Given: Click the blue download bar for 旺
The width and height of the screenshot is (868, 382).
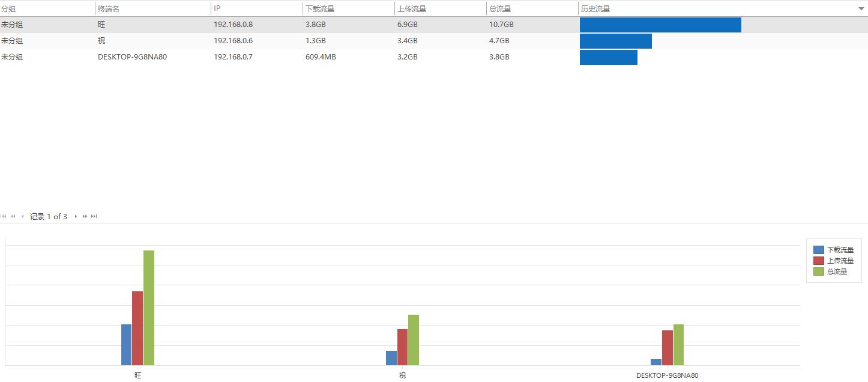Looking at the screenshot, I should 126,345.
